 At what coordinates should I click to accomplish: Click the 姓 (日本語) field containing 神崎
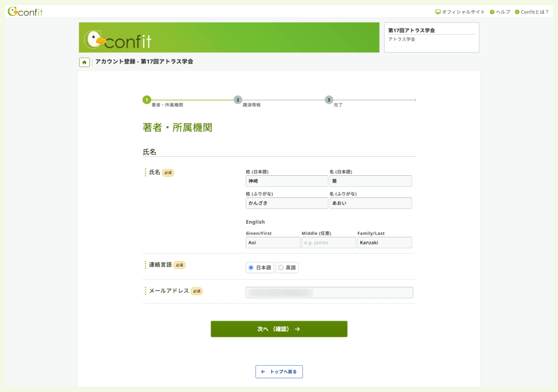point(287,181)
